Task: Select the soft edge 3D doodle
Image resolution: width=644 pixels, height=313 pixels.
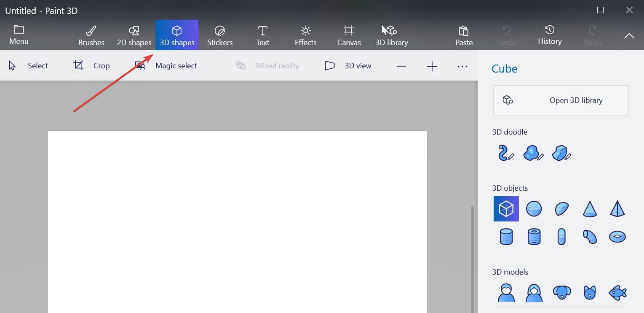Action: (534, 153)
